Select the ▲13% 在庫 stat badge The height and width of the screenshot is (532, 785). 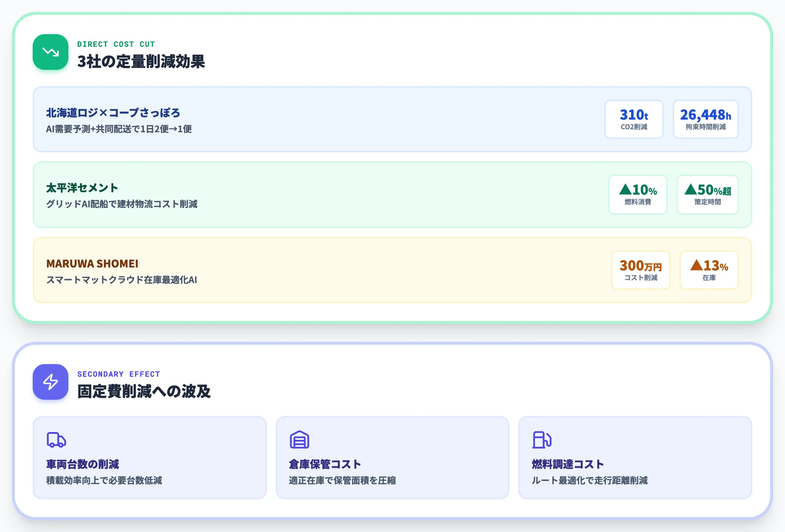tap(709, 270)
